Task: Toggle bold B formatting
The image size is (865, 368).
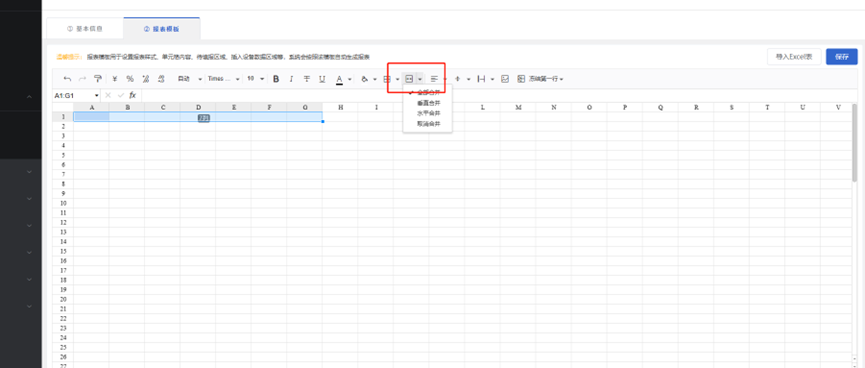Action: (x=276, y=79)
